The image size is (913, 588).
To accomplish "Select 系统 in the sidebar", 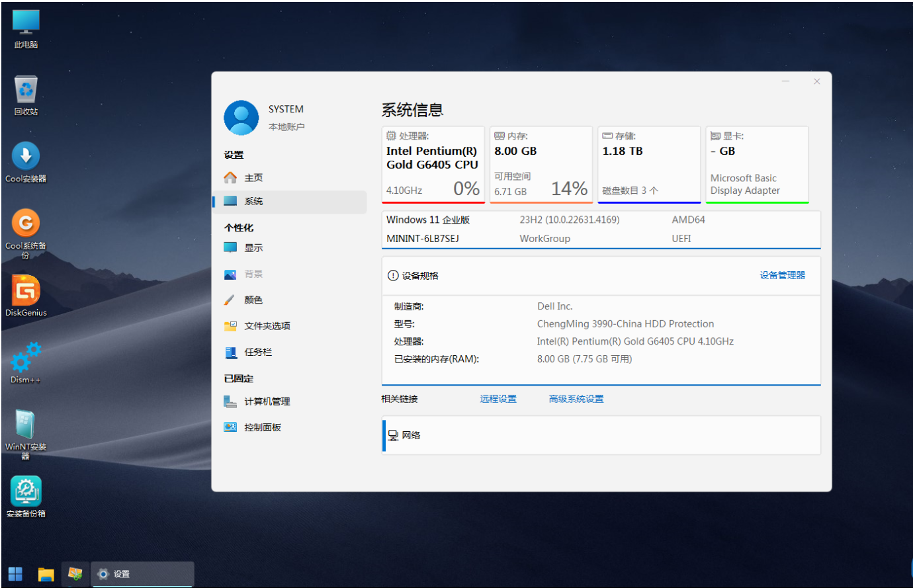I will 289,201.
